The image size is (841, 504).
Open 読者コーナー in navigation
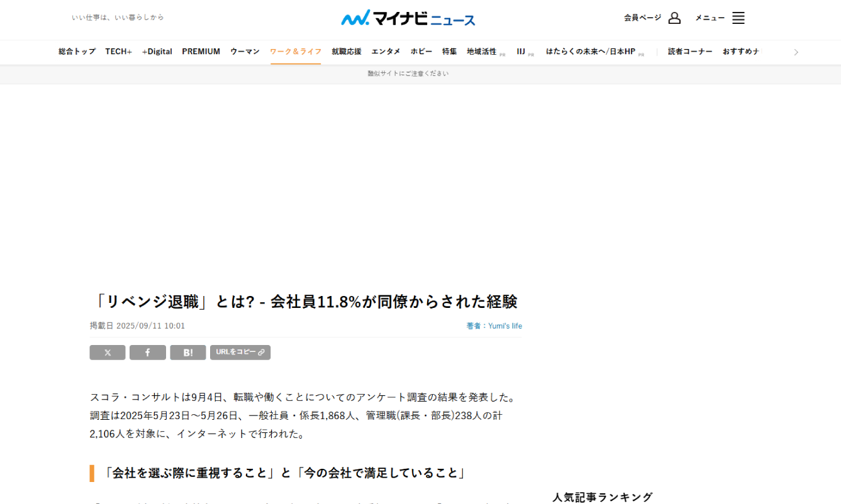click(x=690, y=52)
